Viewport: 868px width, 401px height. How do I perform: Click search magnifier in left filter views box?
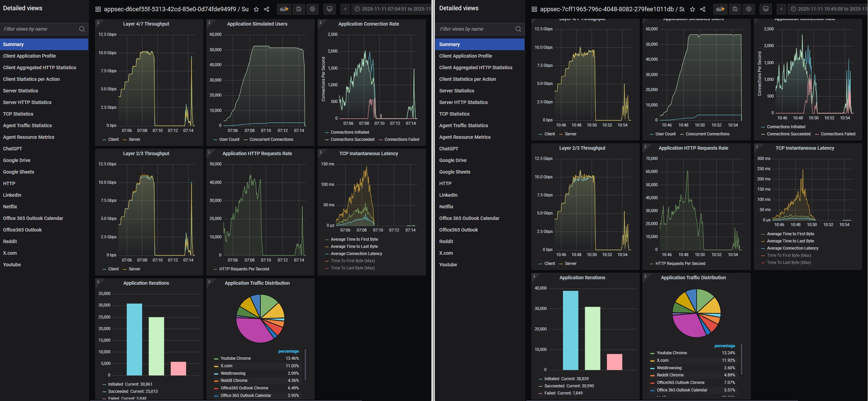(x=82, y=29)
